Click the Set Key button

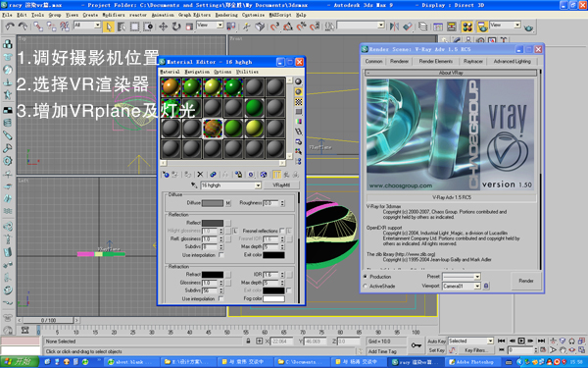(x=436, y=350)
